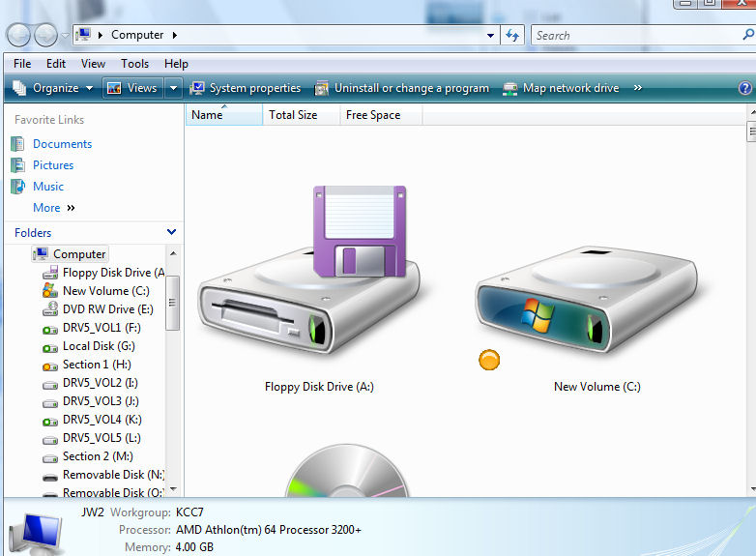Click the Documents folder icon in Favorites
Viewport: 756px width, 556px height.
tap(17, 144)
